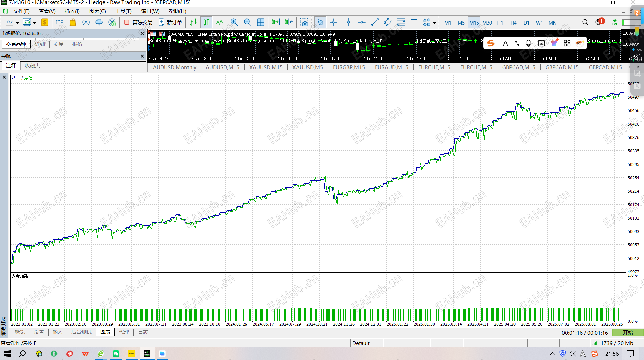Expand the shapes tool dropdown arrow

[x=434, y=23]
